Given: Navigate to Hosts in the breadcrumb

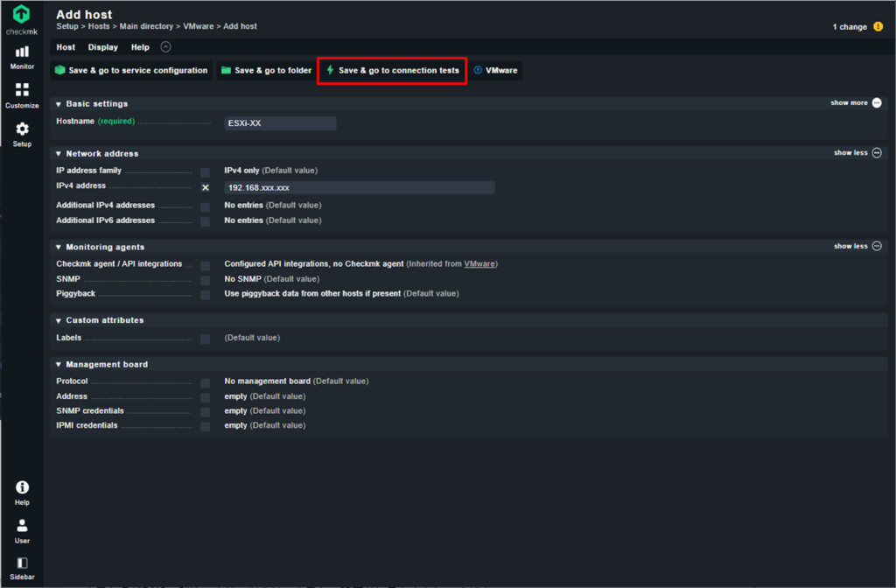Looking at the screenshot, I should tap(99, 26).
